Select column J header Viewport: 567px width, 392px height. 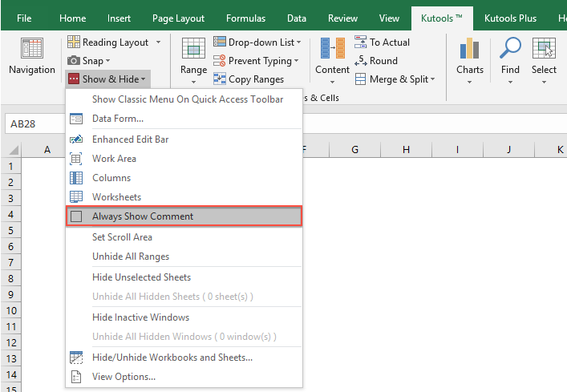coord(508,150)
